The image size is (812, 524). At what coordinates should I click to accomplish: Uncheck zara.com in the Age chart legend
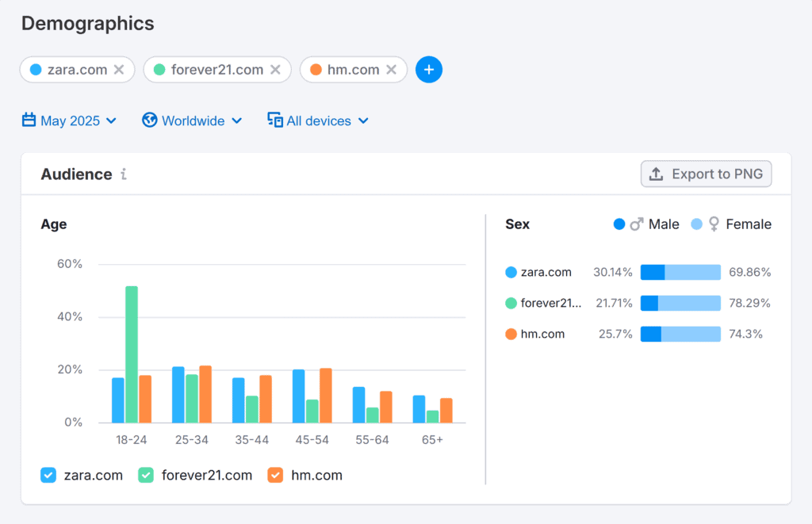[x=48, y=475]
